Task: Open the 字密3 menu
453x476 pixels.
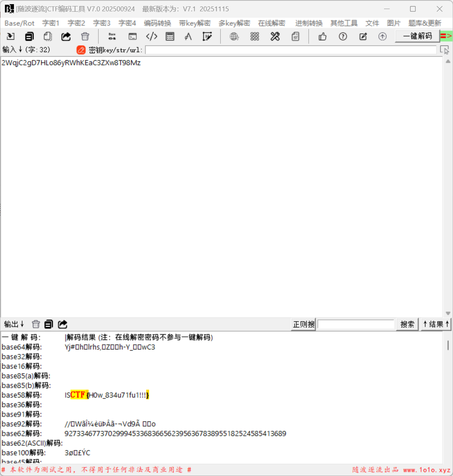Action: 102,23
